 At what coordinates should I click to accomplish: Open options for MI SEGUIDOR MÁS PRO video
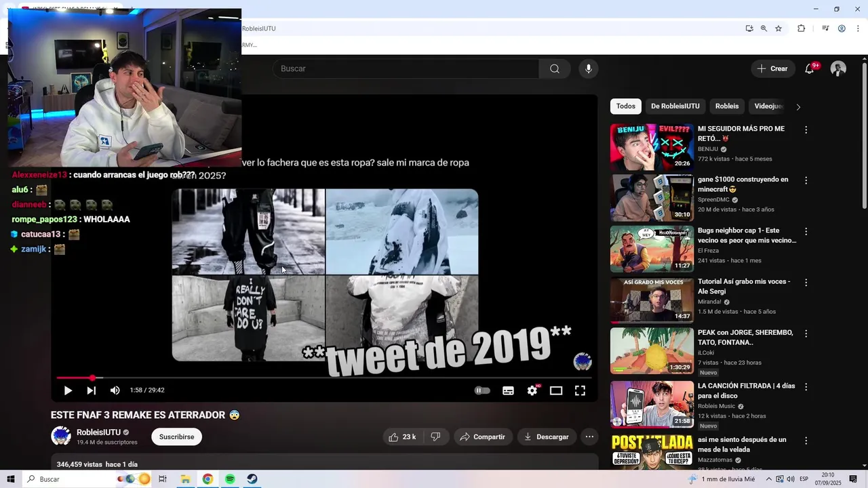[x=806, y=129]
